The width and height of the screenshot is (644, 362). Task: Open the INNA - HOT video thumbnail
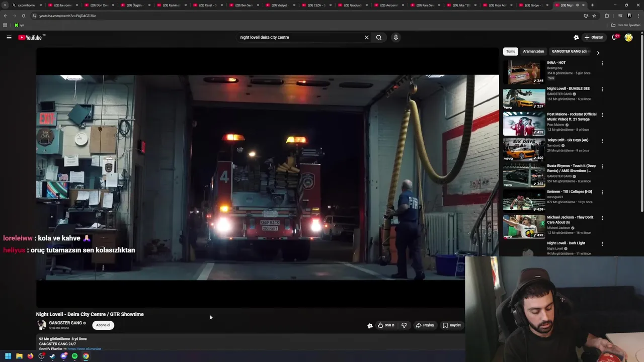[524, 72]
